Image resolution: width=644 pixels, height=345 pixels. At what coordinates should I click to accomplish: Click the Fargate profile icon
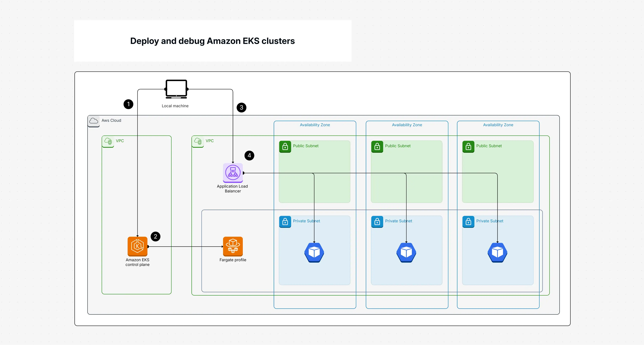coord(233,246)
